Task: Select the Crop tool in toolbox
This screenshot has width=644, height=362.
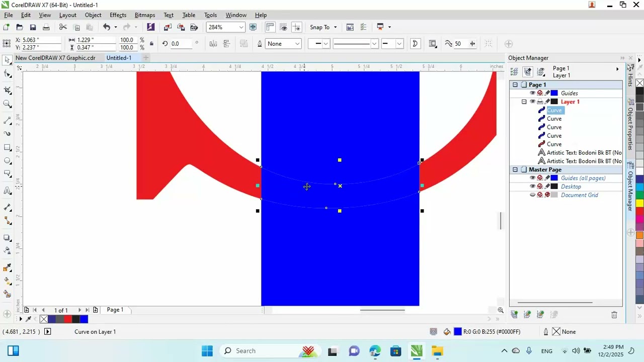Action: point(8,90)
